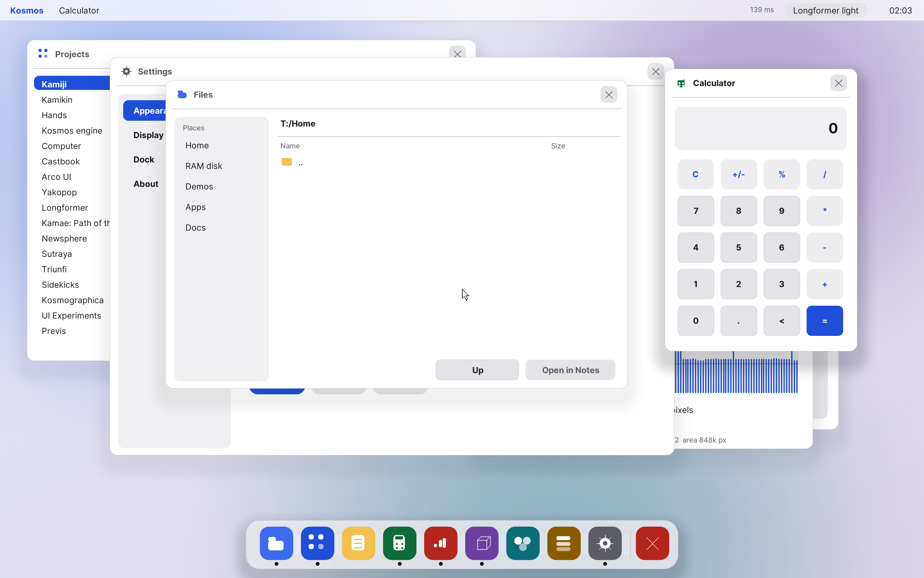
Task: Open the teal circles dock app
Action: [x=523, y=543]
